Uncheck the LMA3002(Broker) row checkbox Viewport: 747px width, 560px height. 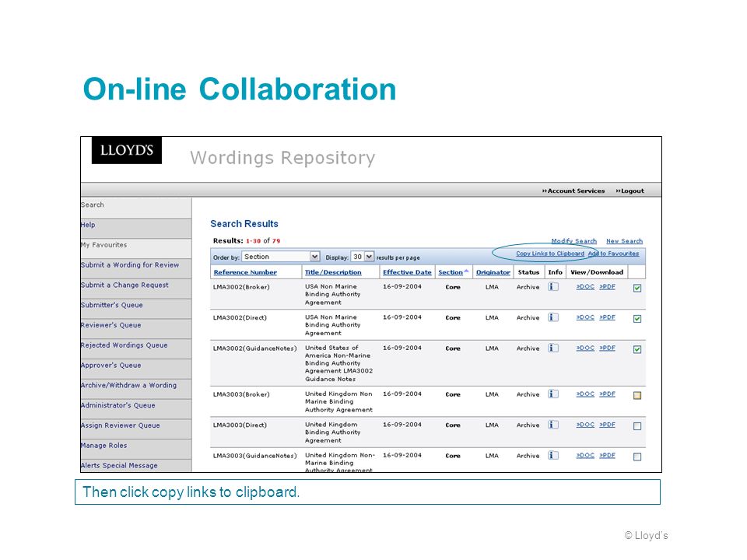(637, 288)
